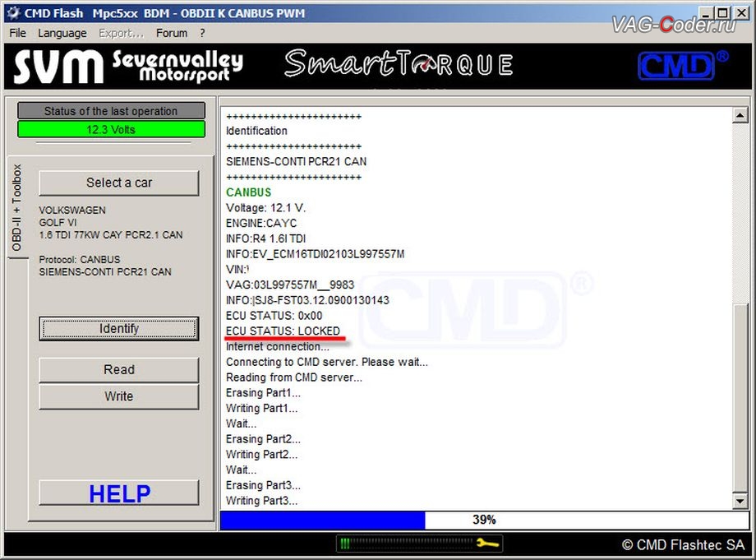Click the VAG:03L997557M__9983 log line
Screen dimensions: 756x560
point(290,285)
